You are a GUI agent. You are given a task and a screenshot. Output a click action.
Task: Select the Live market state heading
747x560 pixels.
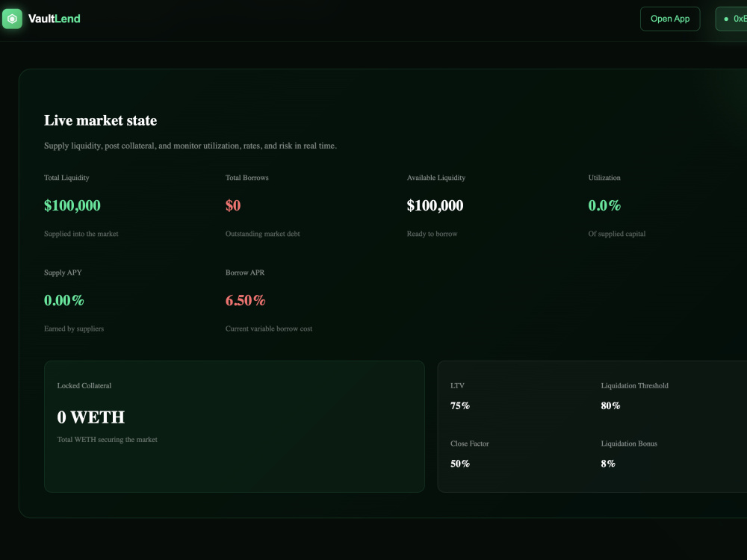[101, 120]
